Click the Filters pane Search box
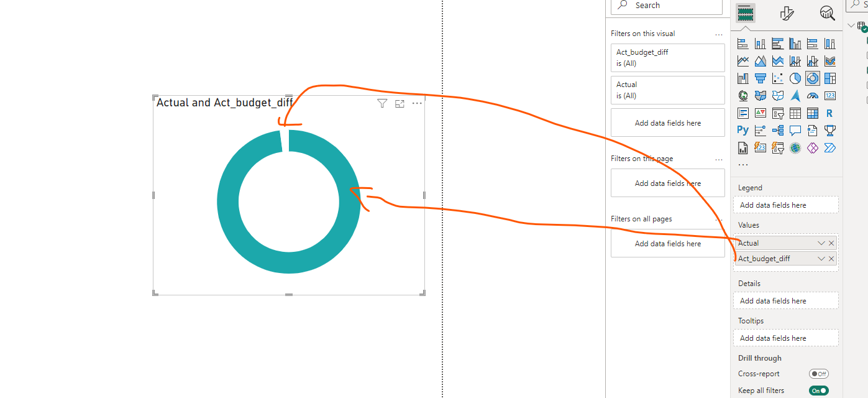 tap(667, 6)
